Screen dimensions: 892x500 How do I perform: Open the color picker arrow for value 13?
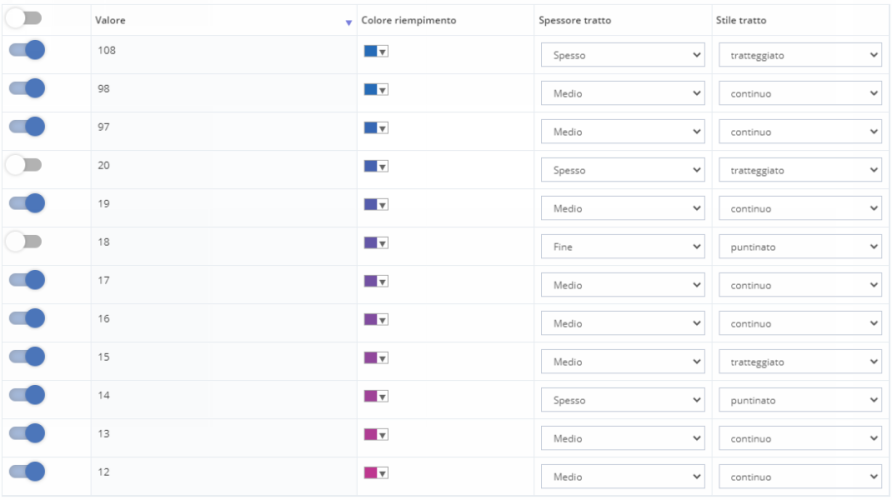(x=383, y=435)
